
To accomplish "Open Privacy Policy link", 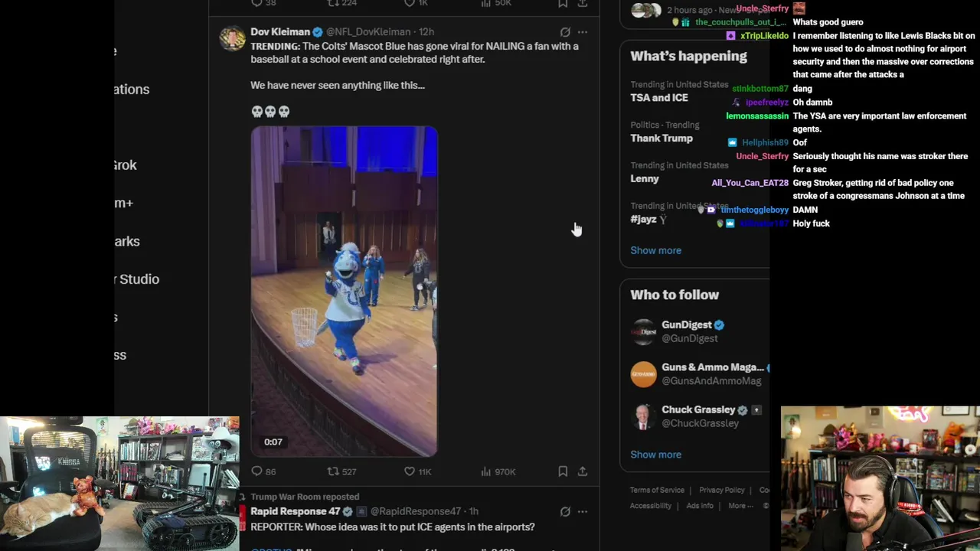I will coord(722,491).
